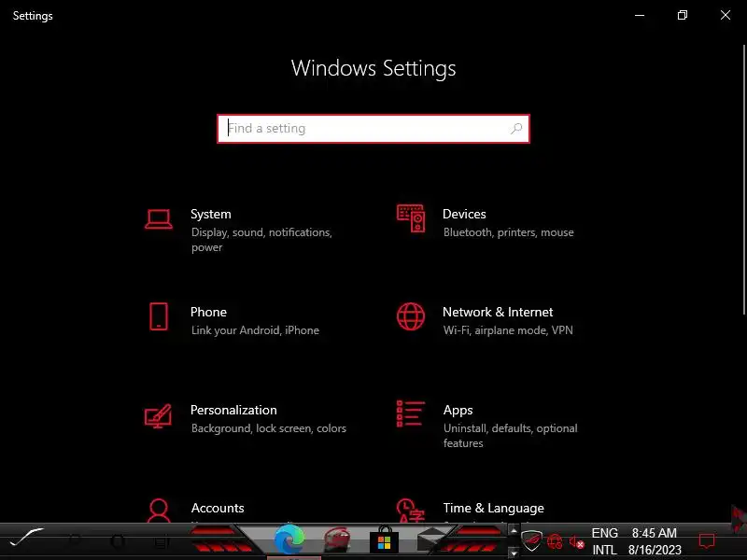Click the Time & Language title
The image size is (747, 560).
click(493, 508)
